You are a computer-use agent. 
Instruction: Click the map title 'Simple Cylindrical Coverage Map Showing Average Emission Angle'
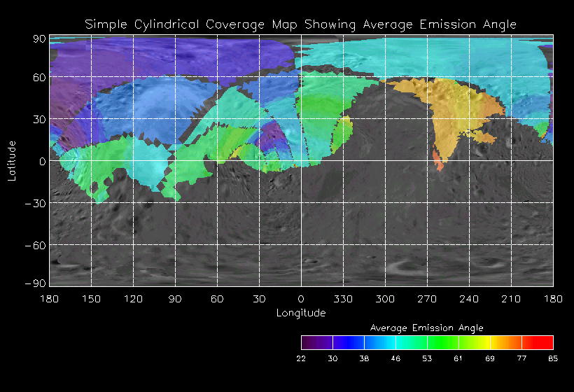click(x=300, y=24)
